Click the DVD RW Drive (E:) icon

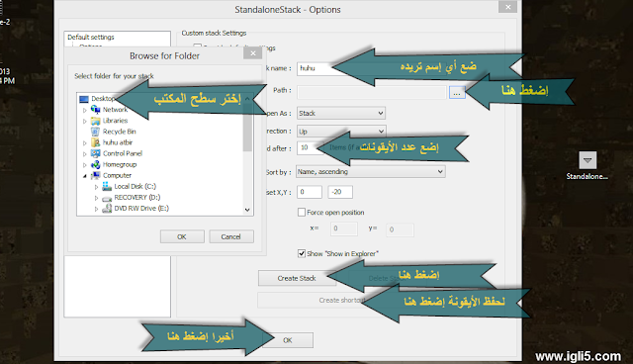click(x=107, y=209)
